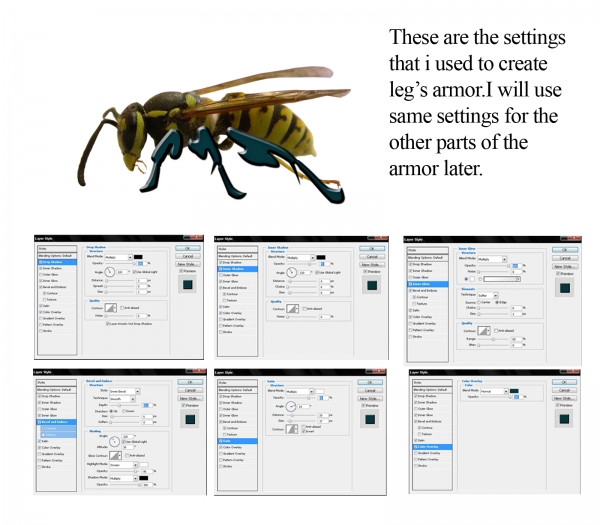Viewport: 600px width, 525px height.
Task: Click Altitude value field in Bevel dialog
Action: tap(127, 447)
